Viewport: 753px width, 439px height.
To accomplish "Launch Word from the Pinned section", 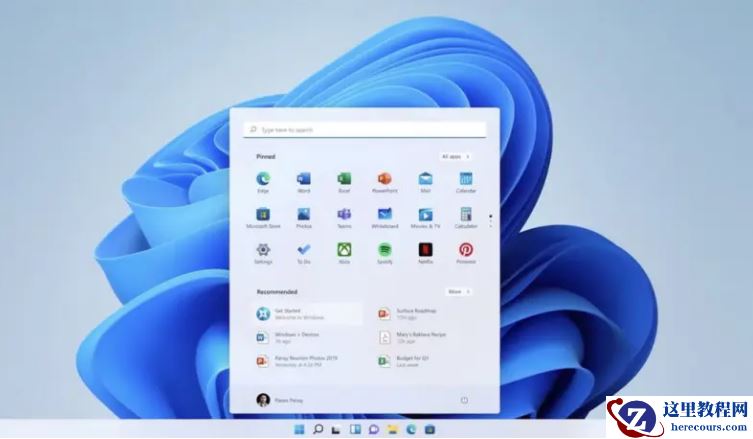I will pyautogui.click(x=304, y=183).
